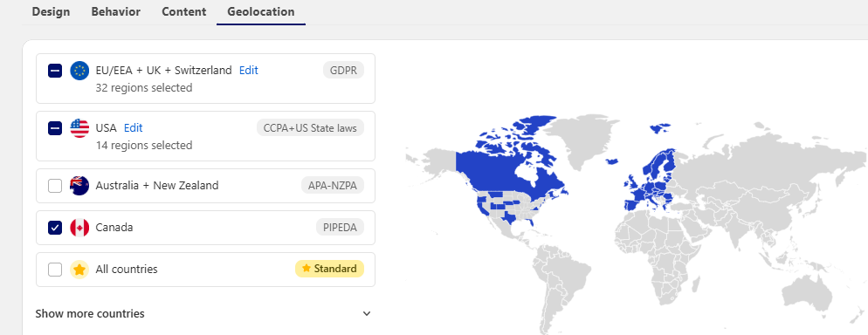The height and width of the screenshot is (335, 868).
Task: Toggle the USA partial-selection checkbox
Action: [x=55, y=128]
